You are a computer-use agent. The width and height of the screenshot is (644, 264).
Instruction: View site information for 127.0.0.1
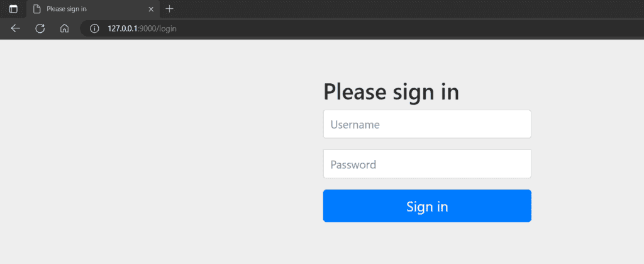[95, 28]
